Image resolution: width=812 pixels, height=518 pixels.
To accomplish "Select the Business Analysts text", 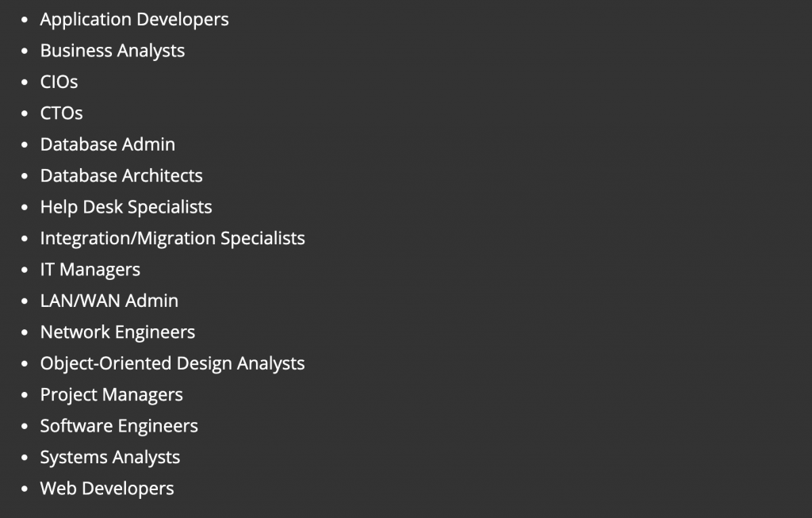I will (x=112, y=51).
